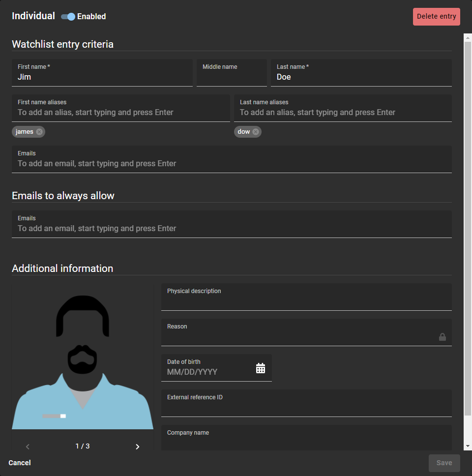Image resolution: width=472 pixels, height=476 pixels.
Task: Click the Physical description field
Action: coord(306,300)
